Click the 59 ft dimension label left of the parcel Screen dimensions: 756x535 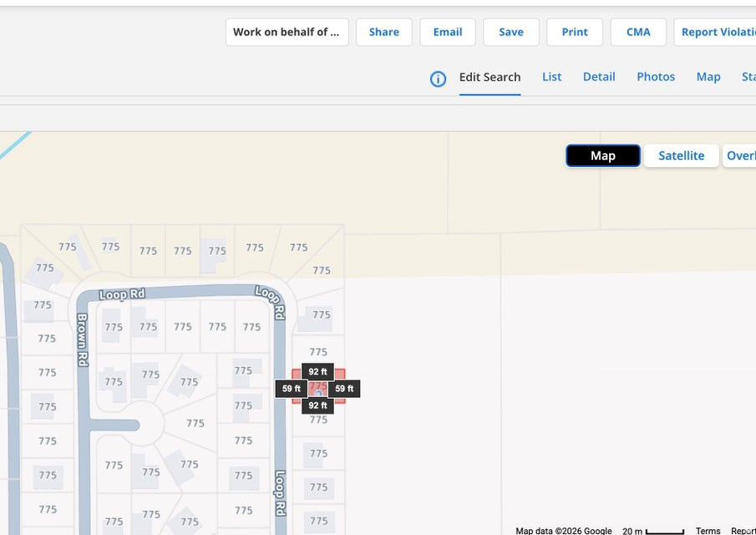pyautogui.click(x=290, y=388)
